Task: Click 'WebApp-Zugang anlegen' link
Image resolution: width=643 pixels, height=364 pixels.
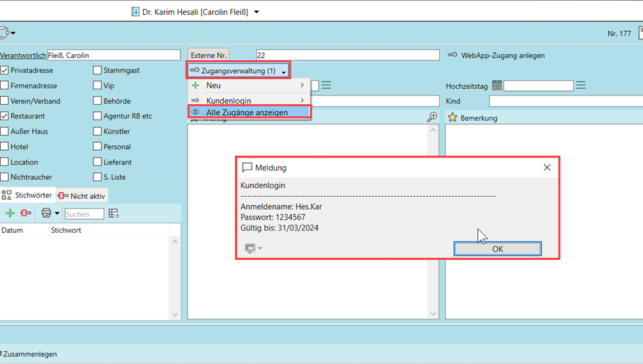Action: click(x=502, y=55)
